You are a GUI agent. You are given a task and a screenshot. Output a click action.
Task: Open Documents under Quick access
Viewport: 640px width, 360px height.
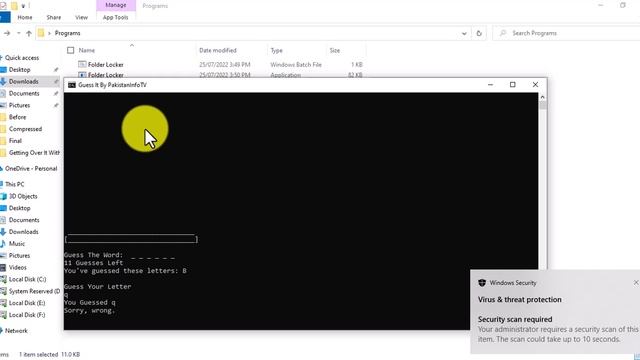coord(24,93)
